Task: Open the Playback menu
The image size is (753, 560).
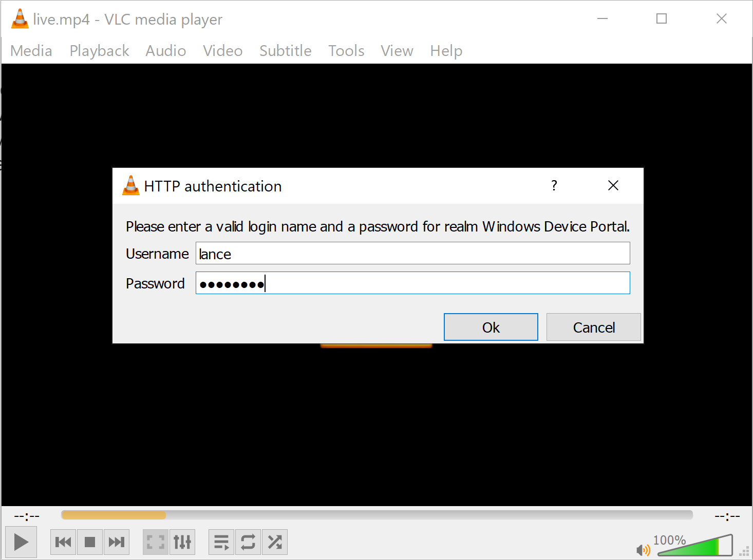Action: (100, 51)
